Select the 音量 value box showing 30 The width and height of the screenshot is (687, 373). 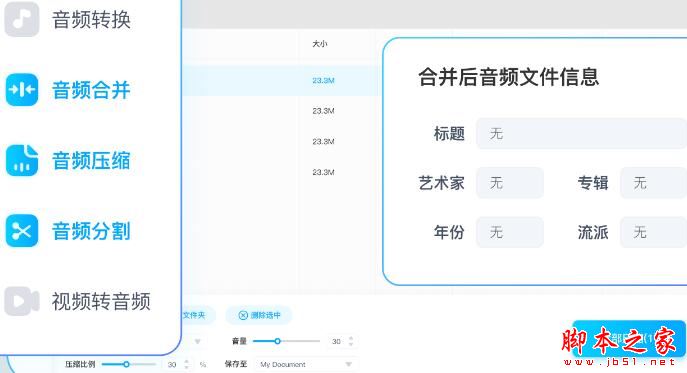coord(336,341)
